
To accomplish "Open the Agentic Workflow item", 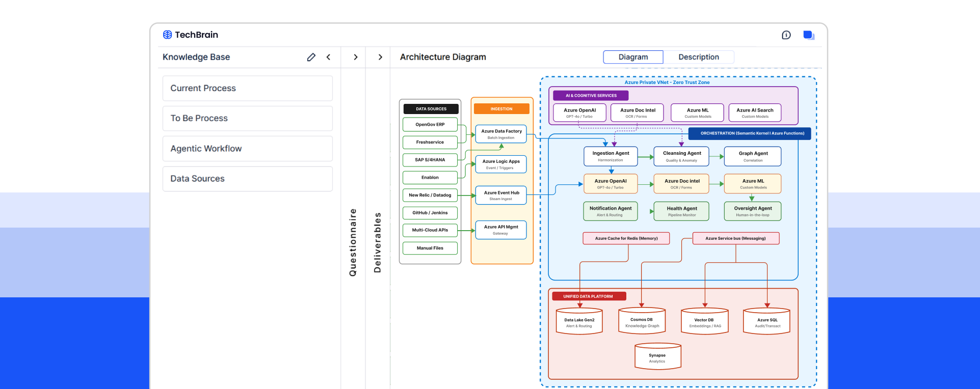I will tap(247, 149).
